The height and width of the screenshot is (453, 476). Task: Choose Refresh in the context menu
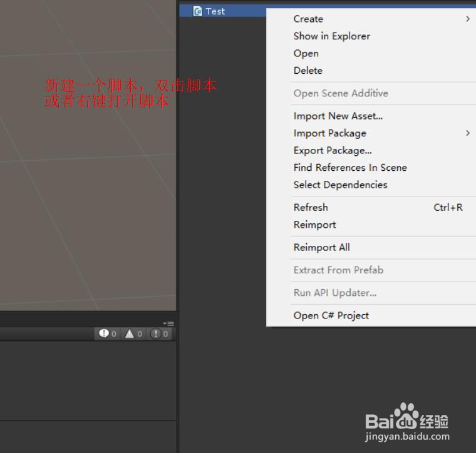[x=371, y=207]
